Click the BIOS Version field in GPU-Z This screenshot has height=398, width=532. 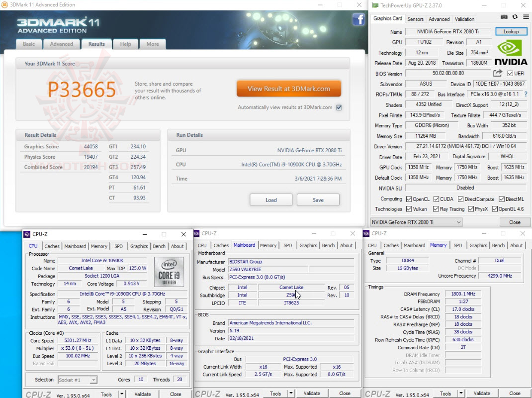[x=448, y=73]
